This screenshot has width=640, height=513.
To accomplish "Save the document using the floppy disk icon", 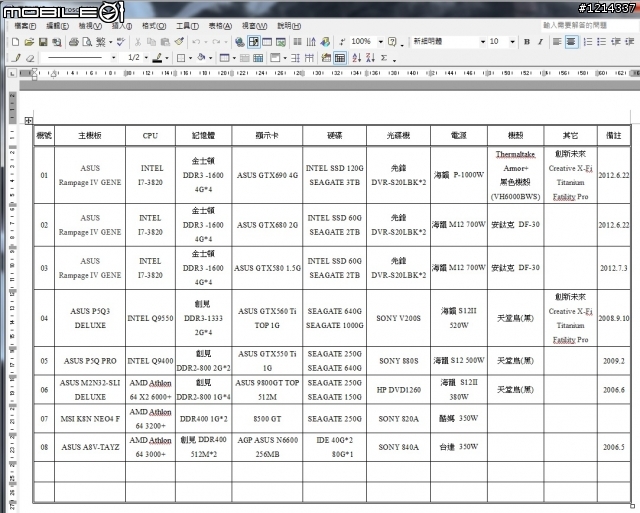I will 43,42.
